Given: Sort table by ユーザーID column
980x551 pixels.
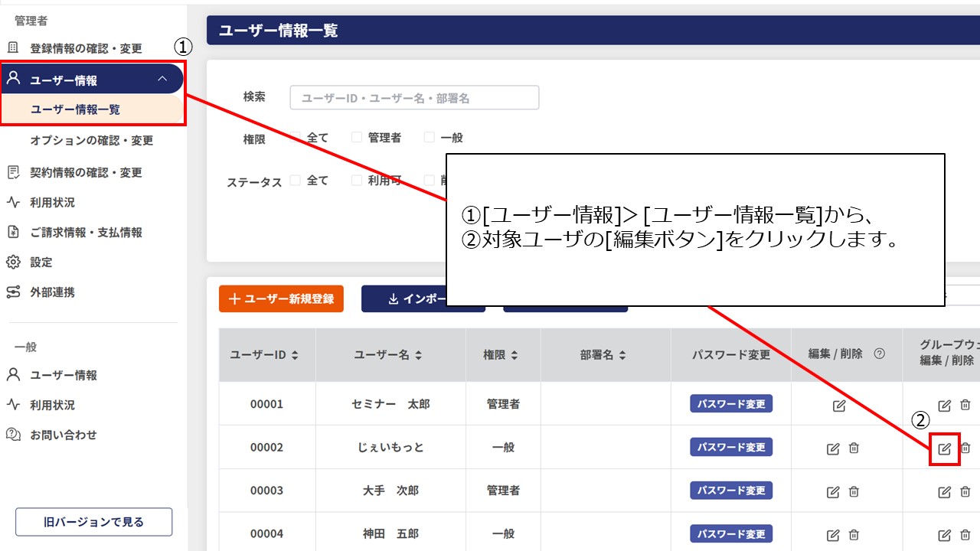Looking at the screenshot, I should (265, 355).
